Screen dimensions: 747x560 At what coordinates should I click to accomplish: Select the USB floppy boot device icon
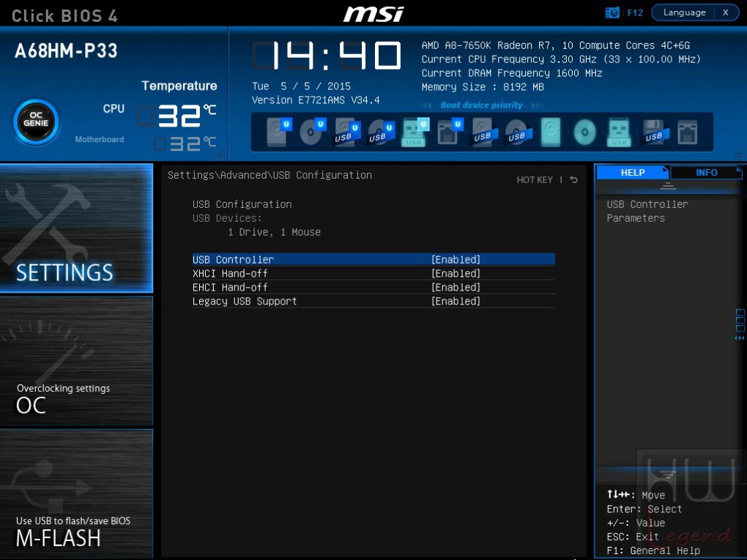655,132
